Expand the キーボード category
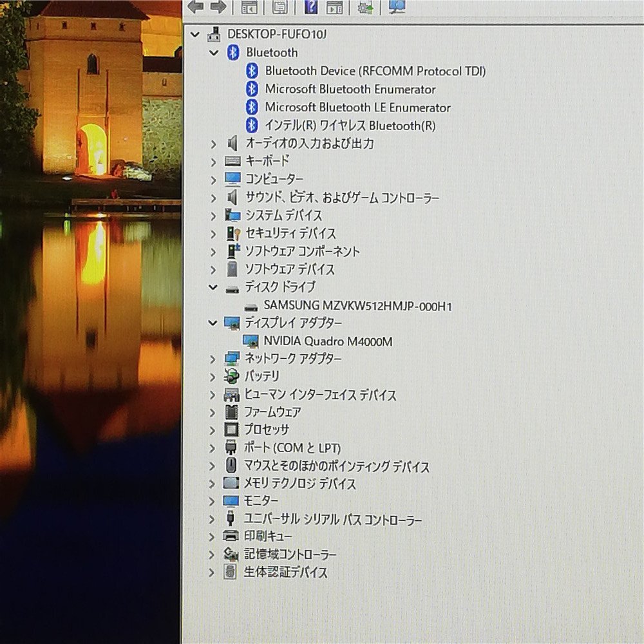This screenshot has height=644, width=644. (x=213, y=162)
